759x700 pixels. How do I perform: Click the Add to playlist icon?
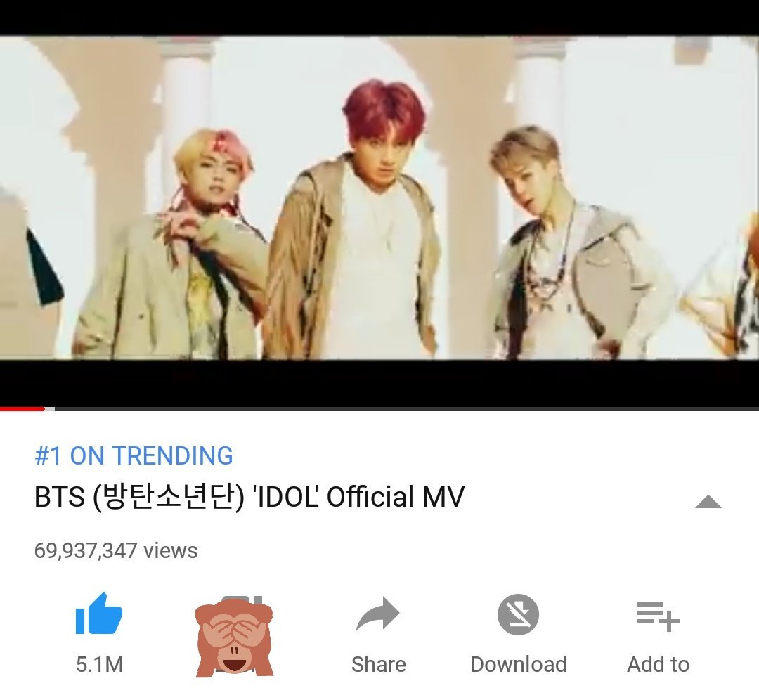click(659, 616)
